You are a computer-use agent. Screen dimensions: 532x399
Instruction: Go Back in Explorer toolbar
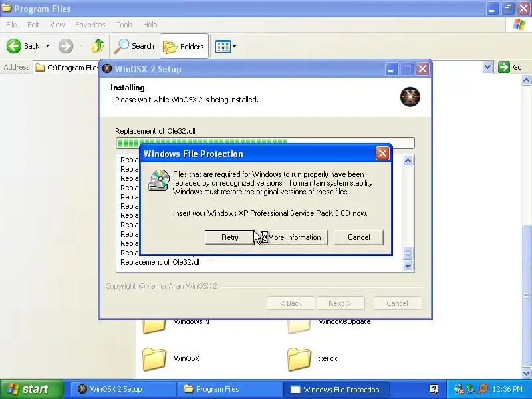coord(23,46)
